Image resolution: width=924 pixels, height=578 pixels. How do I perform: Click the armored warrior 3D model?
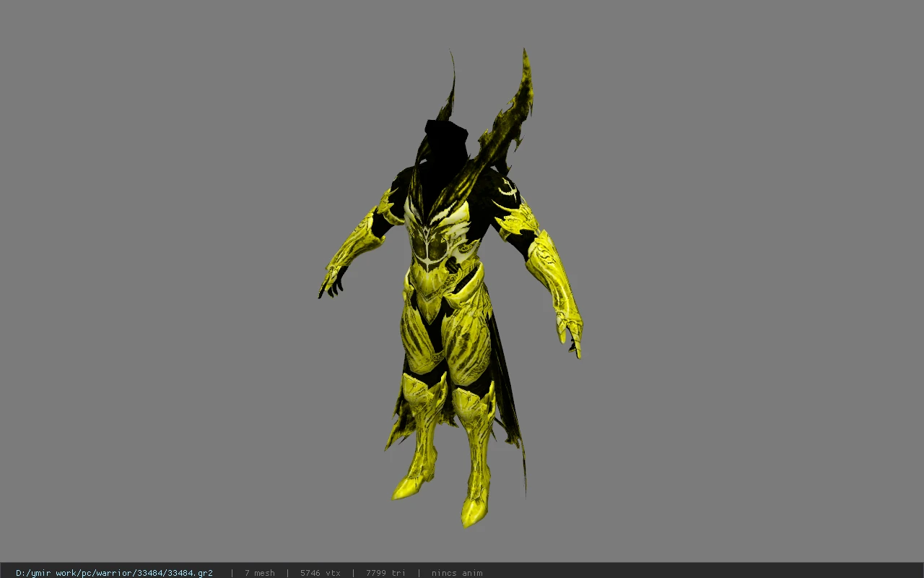[x=450, y=289]
